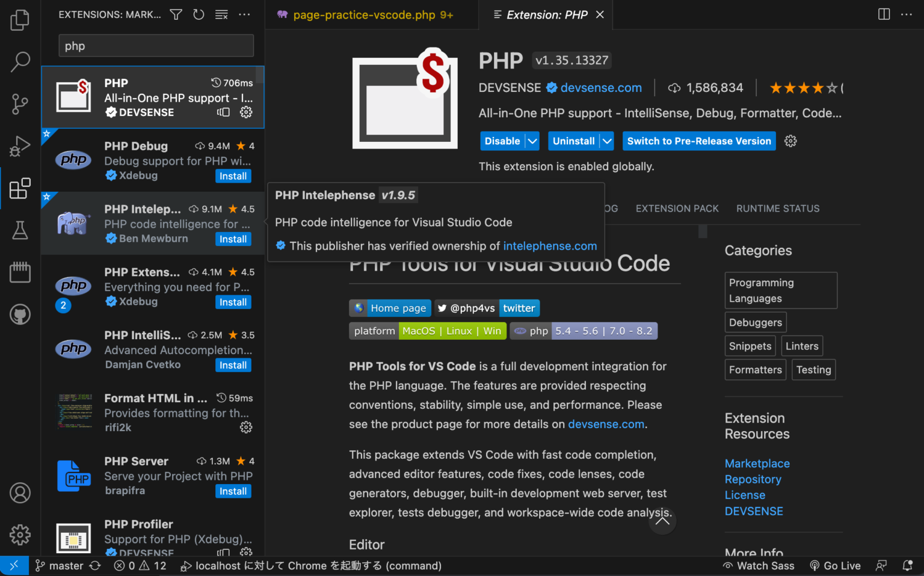Install the PHP Debug extension
Image resolution: width=924 pixels, height=576 pixels.
pyautogui.click(x=233, y=176)
